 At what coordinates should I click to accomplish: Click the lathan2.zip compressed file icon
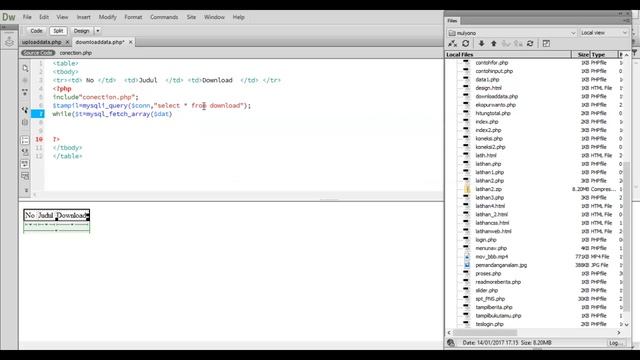467,189
